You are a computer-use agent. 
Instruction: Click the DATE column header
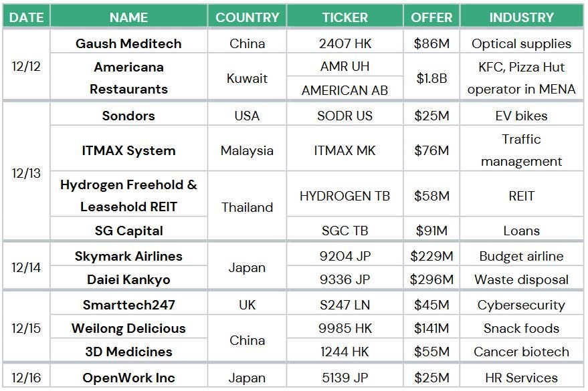pyautogui.click(x=26, y=17)
